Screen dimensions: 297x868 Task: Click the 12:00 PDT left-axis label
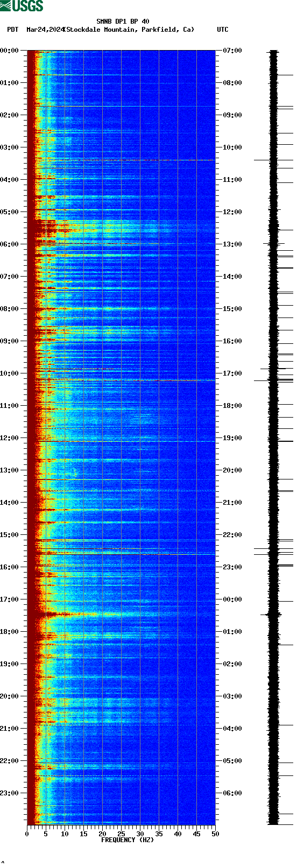click(9, 438)
